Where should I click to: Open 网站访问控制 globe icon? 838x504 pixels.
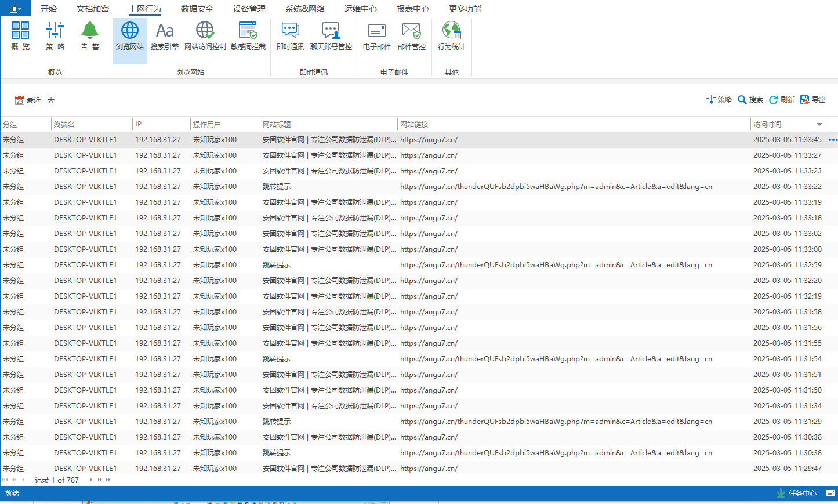(205, 35)
